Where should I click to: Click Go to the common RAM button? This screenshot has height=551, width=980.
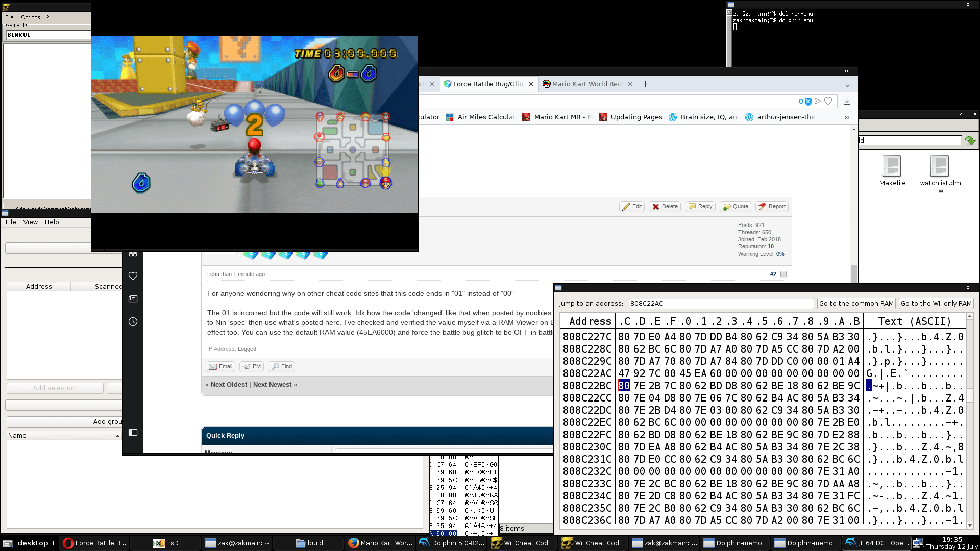click(856, 304)
